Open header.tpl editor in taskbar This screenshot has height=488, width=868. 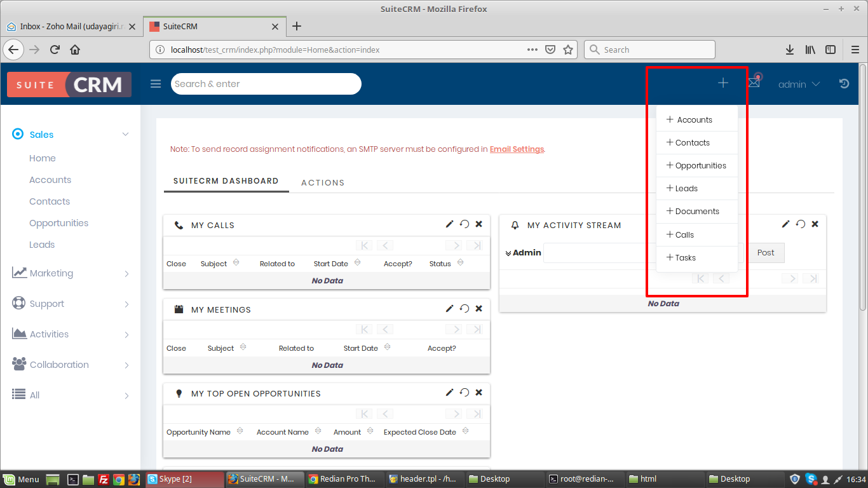pos(424,479)
